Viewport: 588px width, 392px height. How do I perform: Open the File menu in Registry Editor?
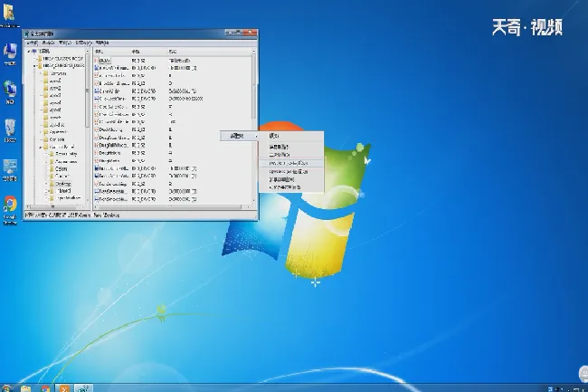click(x=33, y=43)
